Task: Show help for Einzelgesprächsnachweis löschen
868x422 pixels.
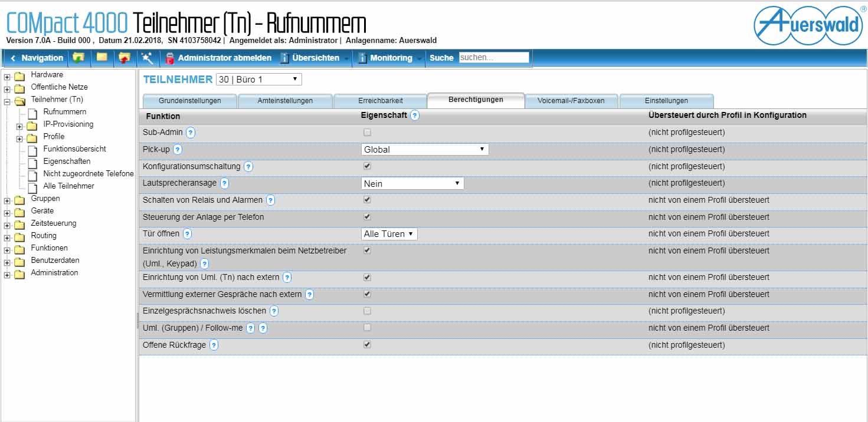Action: [274, 311]
